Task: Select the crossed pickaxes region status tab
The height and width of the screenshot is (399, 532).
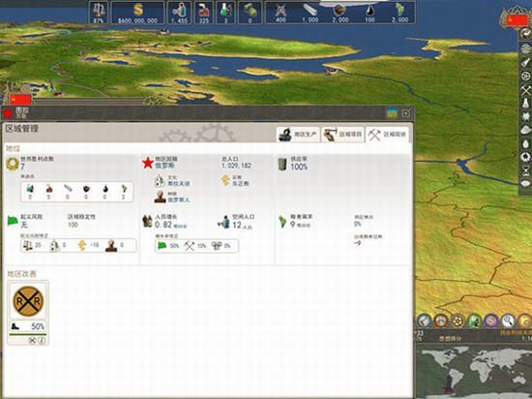Action: tap(387, 135)
